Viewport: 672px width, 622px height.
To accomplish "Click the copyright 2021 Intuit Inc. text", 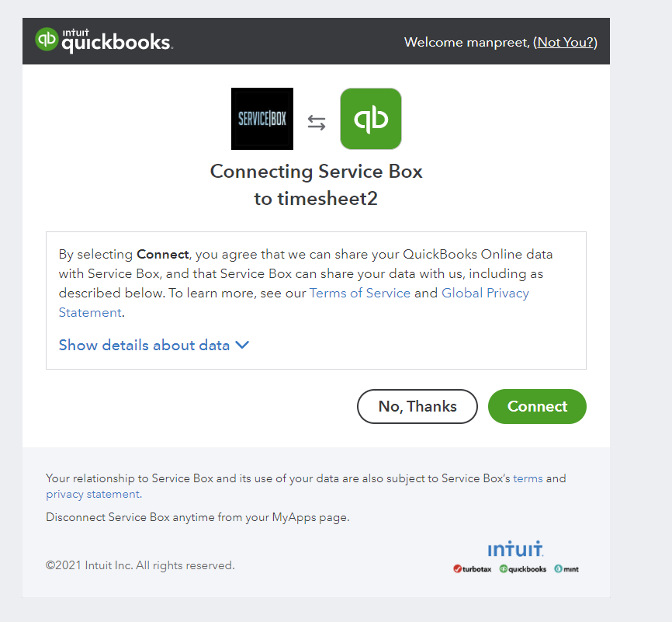I will pyautogui.click(x=140, y=565).
